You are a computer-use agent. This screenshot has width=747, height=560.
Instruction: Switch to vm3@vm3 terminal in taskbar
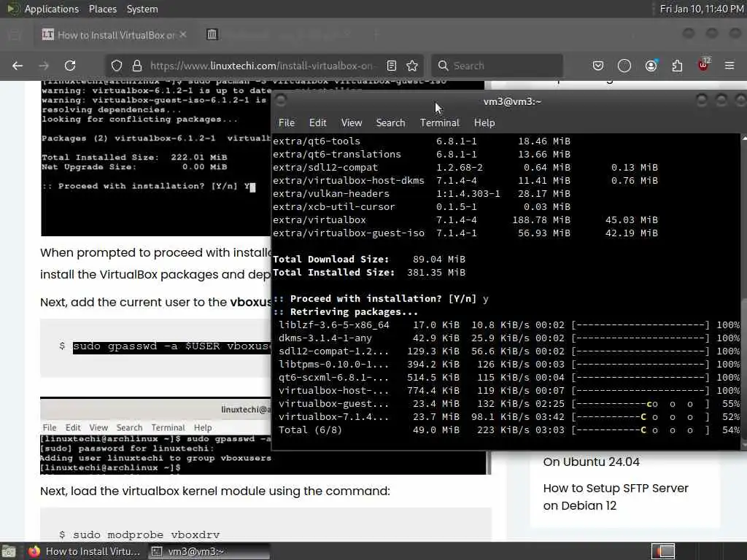[209, 551]
